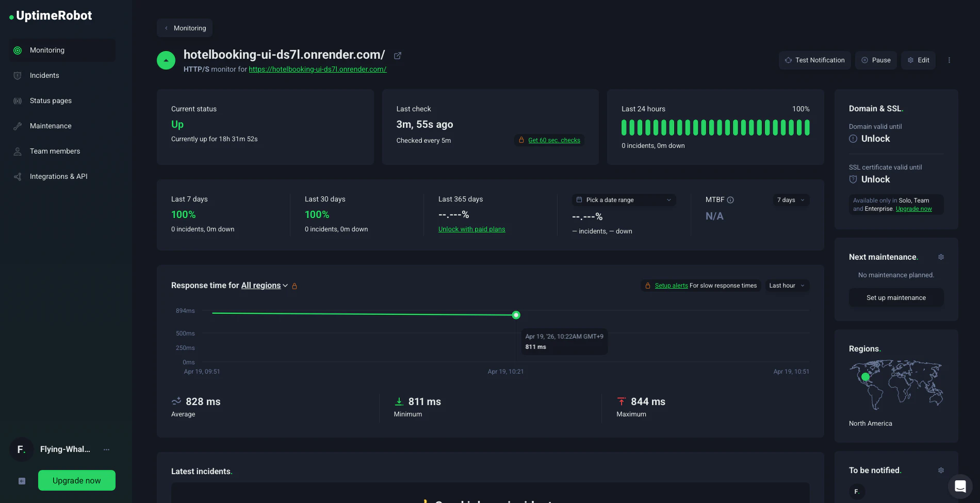The width and height of the screenshot is (980, 503).
Task: Click Set up maintenance button
Action: [x=896, y=298]
